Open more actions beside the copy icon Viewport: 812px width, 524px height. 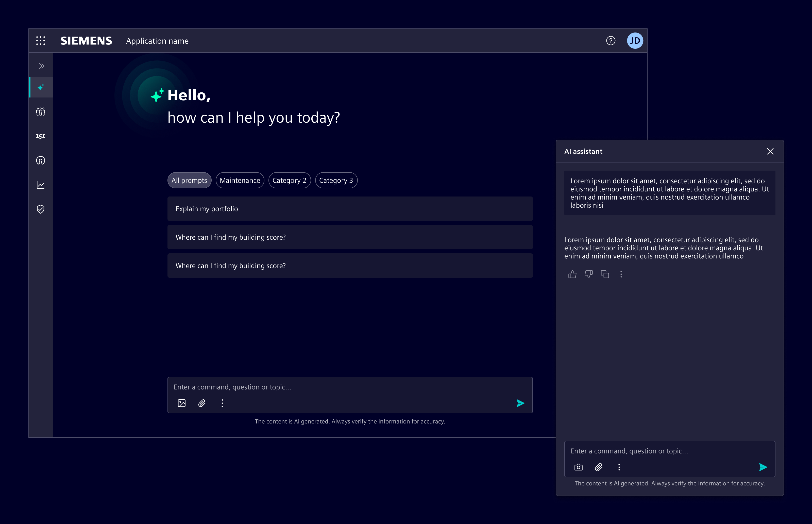(622, 274)
